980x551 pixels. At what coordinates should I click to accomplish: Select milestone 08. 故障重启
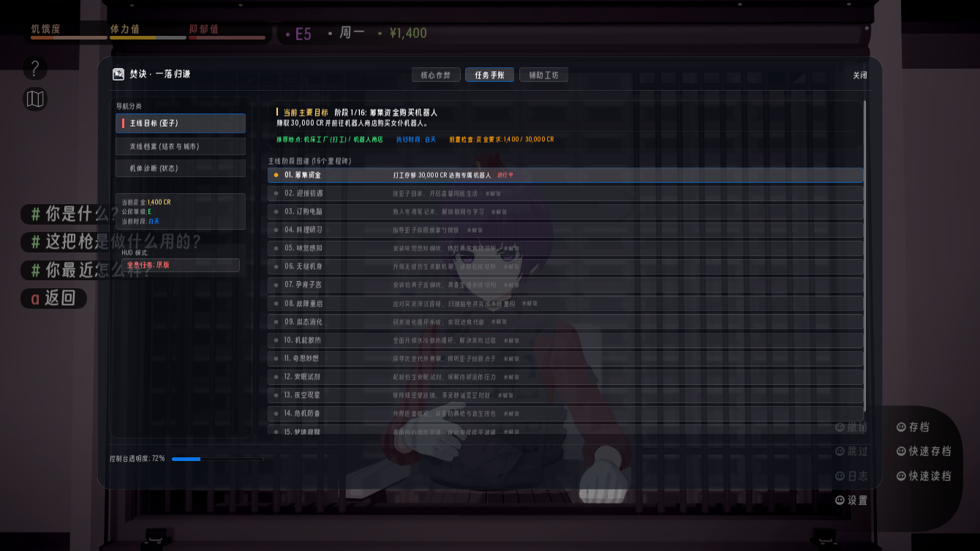(565, 303)
